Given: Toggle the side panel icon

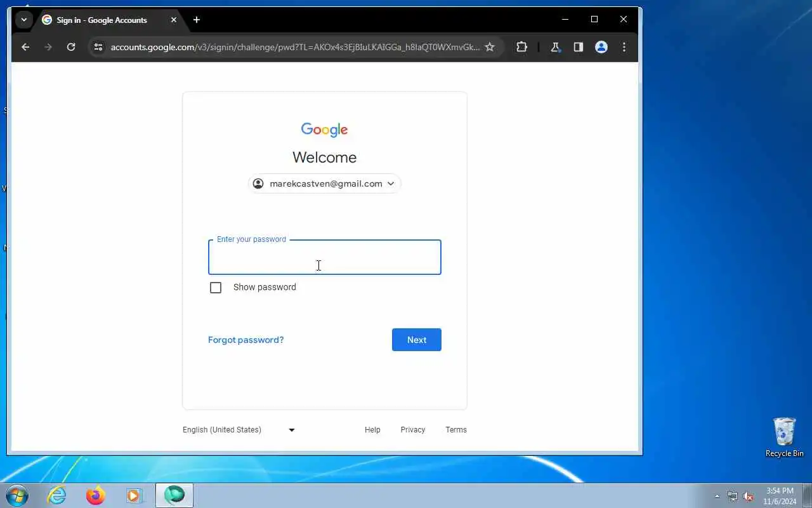Looking at the screenshot, I should click(578, 47).
